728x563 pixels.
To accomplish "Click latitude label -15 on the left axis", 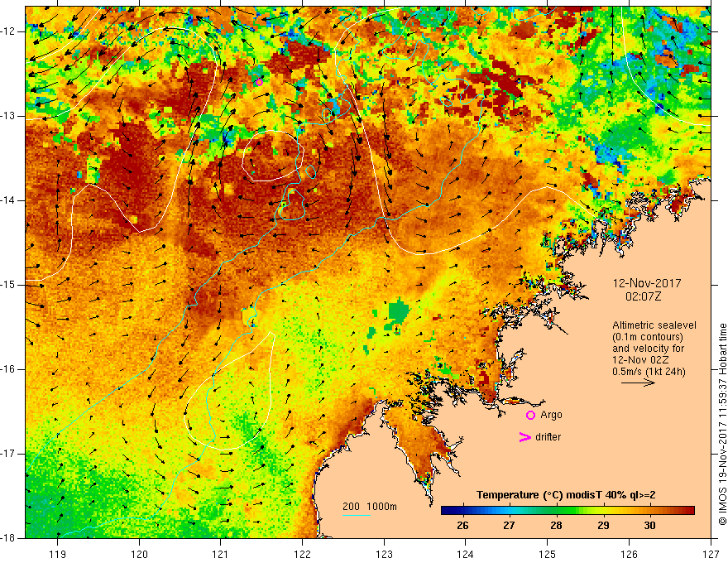I will [x=8, y=285].
